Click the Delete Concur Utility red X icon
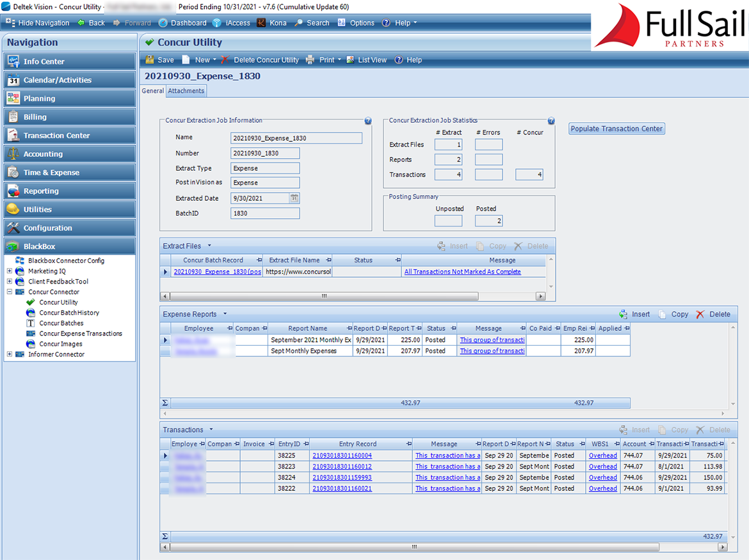Screen dimensions: 749x560 point(225,60)
